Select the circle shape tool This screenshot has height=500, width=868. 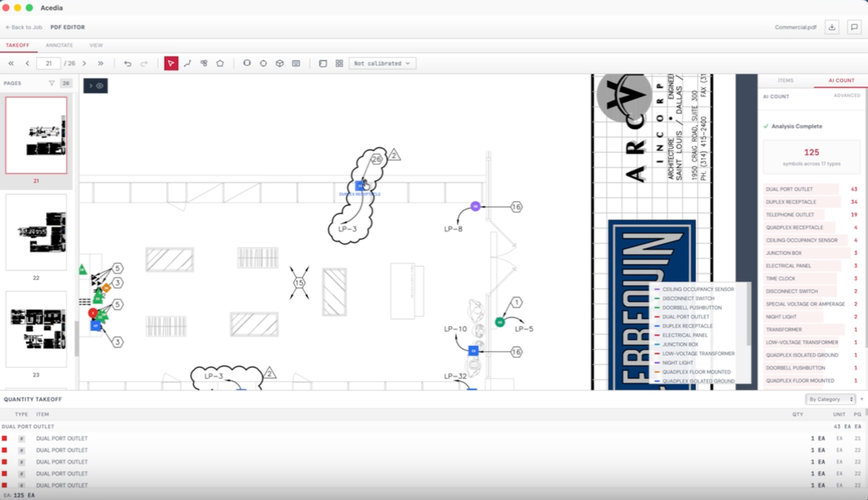tap(263, 63)
